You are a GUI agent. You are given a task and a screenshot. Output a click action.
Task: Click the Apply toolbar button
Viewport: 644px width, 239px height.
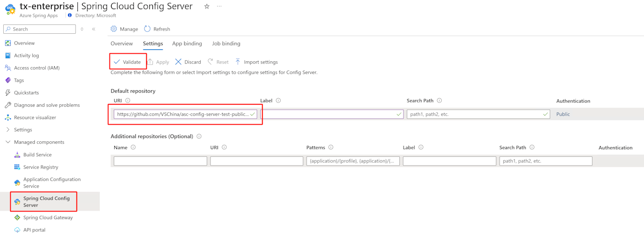pos(158,62)
